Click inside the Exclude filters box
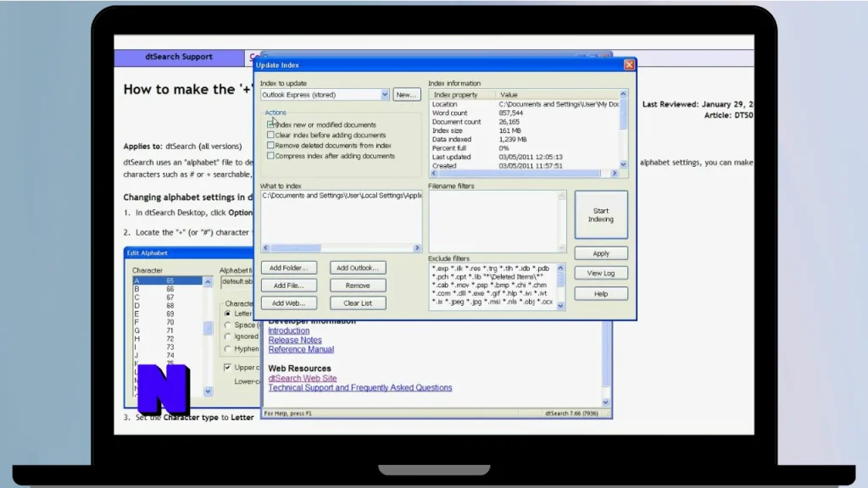The width and height of the screenshot is (868, 488). 492,286
